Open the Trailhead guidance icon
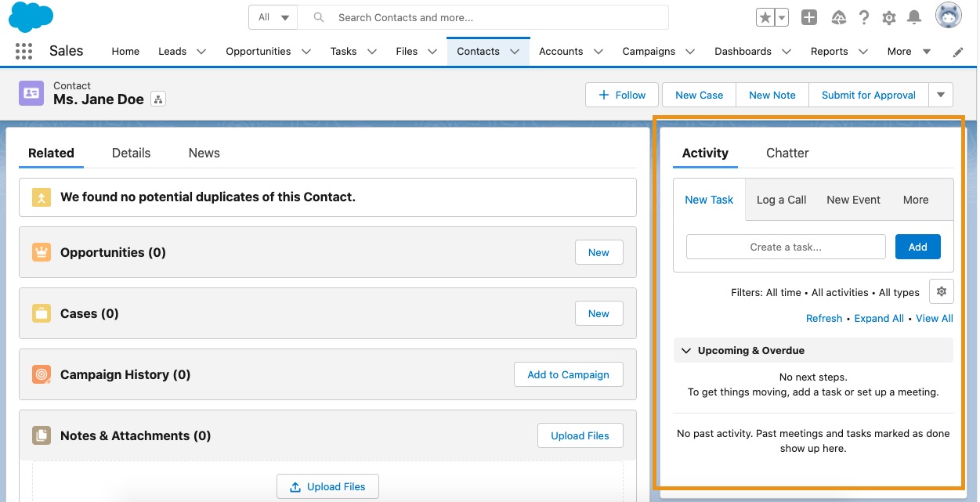Viewport: 980px width, 502px height. [838, 17]
